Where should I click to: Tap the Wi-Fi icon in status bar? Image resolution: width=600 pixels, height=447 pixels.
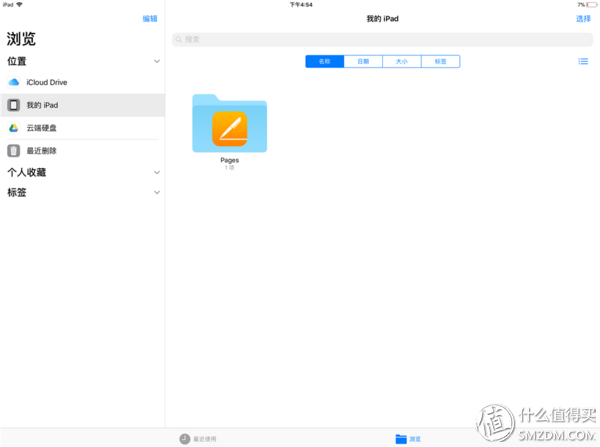pos(19,5)
